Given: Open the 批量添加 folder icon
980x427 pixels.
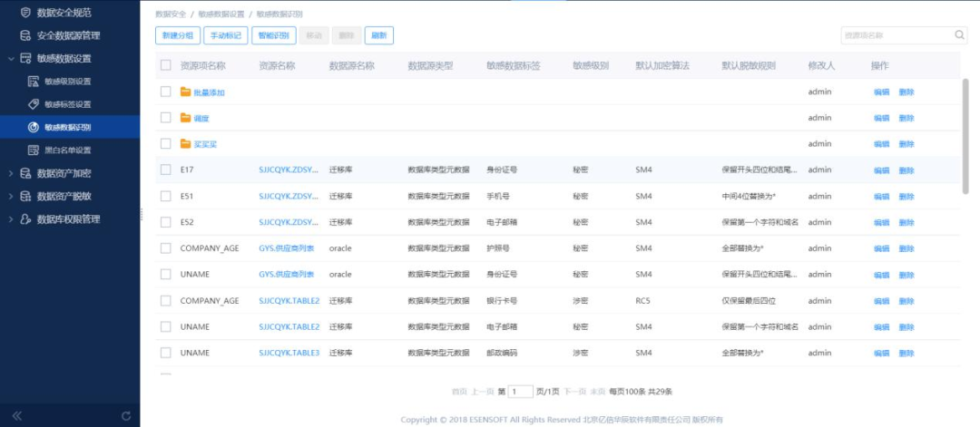Looking at the screenshot, I should coord(185,92).
